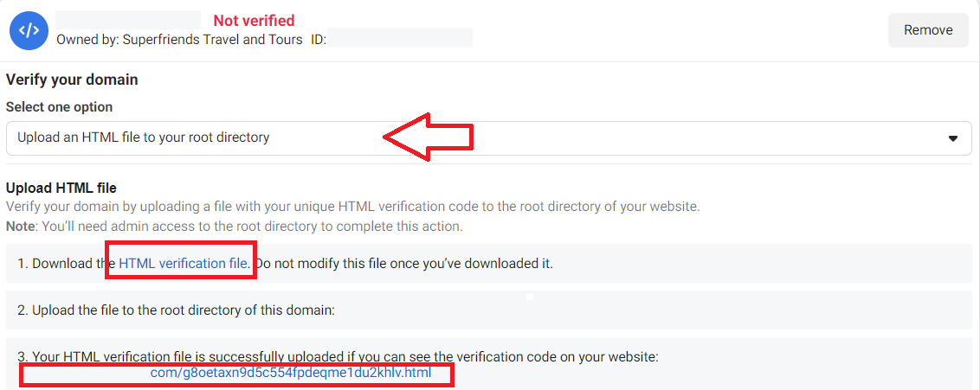Open the g8oetaxn9d5c554fpdeqme1du2khlv.html verification URL
This screenshot has height=390, width=980.
pos(291,374)
